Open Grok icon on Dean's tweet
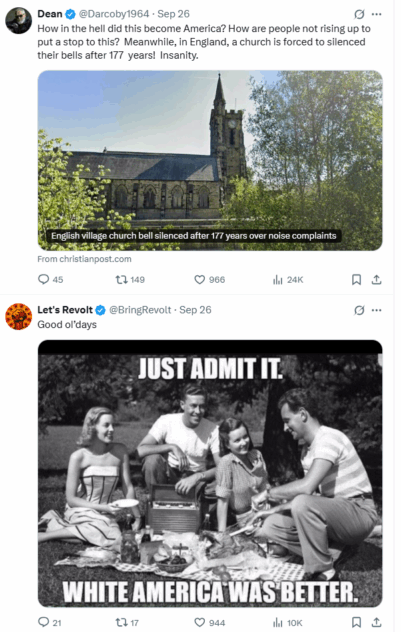The width and height of the screenshot is (401, 632). pyautogui.click(x=359, y=15)
